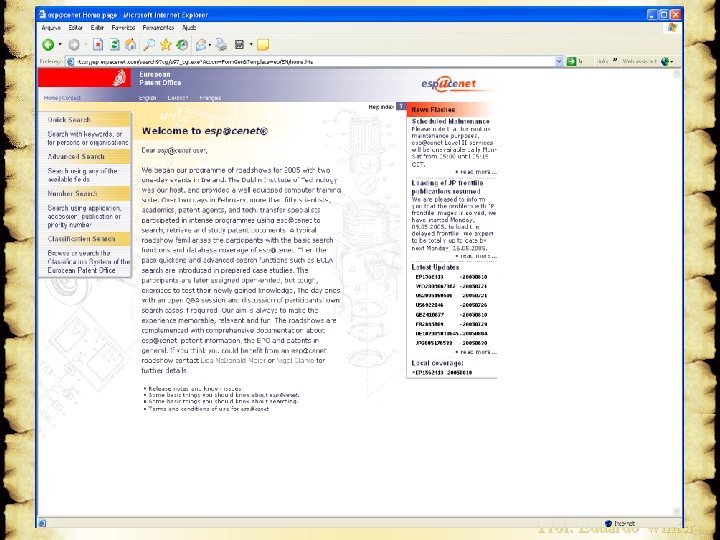Viewport: 720px width, 540px height.
Task: Go to the Home page icon
Action: coord(131,45)
